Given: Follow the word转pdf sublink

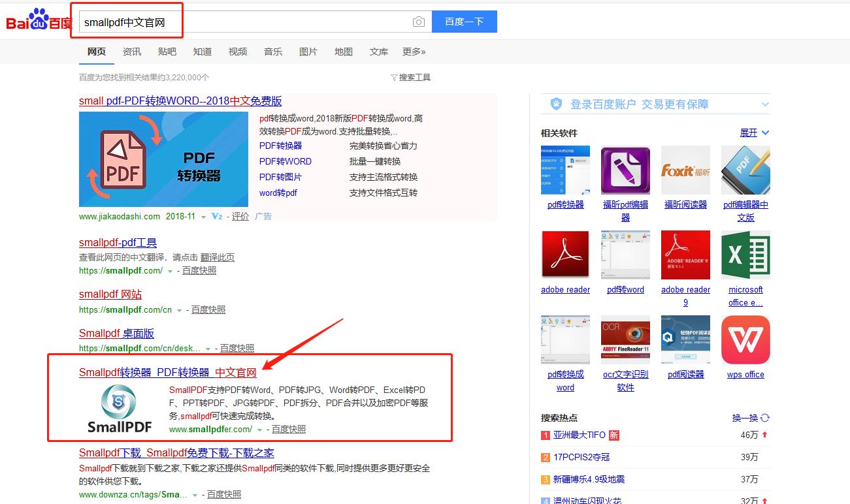Looking at the screenshot, I should coord(278,193).
